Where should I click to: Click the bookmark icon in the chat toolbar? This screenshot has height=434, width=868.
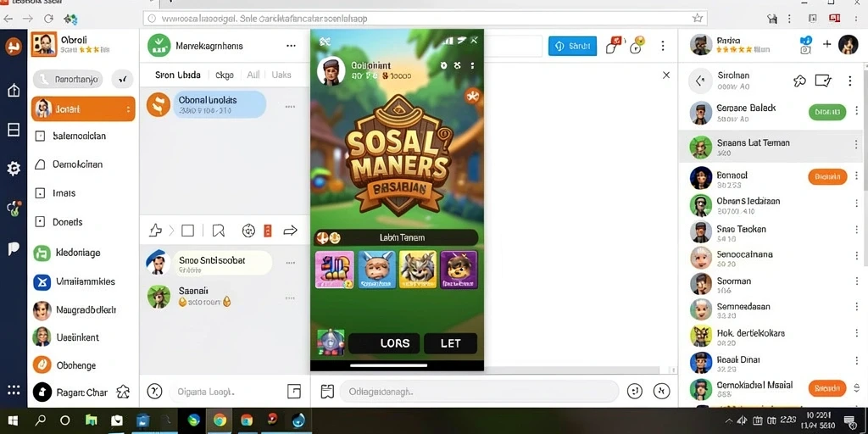218,231
